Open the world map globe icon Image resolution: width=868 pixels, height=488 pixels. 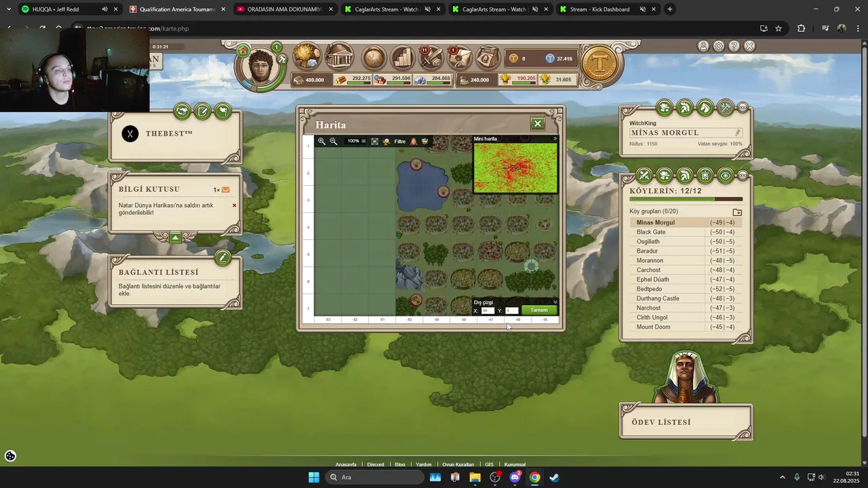pyautogui.click(x=374, y=57)
